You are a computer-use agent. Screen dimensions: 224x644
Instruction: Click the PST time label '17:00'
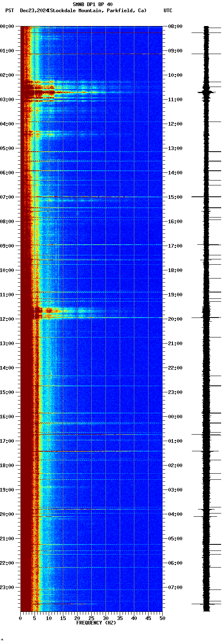click(x=7, y=441)
